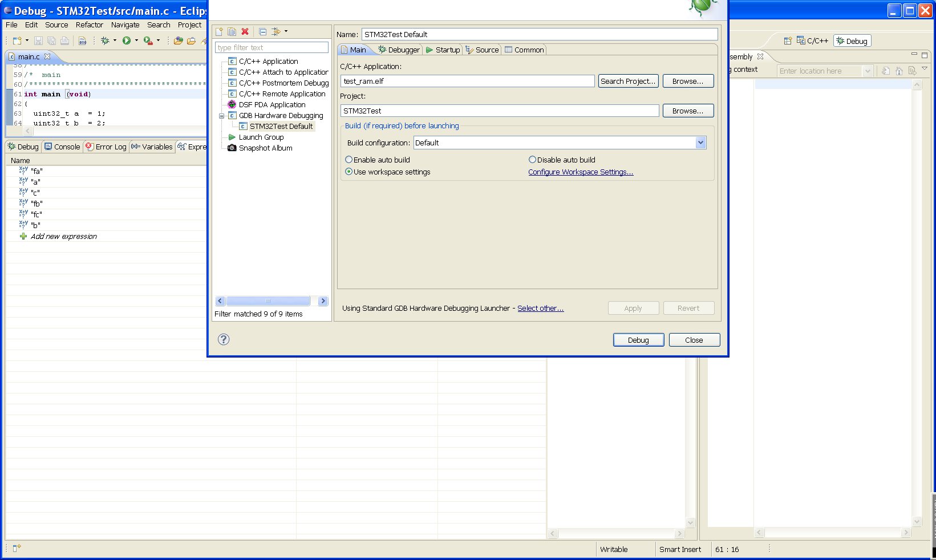936x560 pixels.
Task: Open the Error Log view tab
Action: click(x=106, y=147)
